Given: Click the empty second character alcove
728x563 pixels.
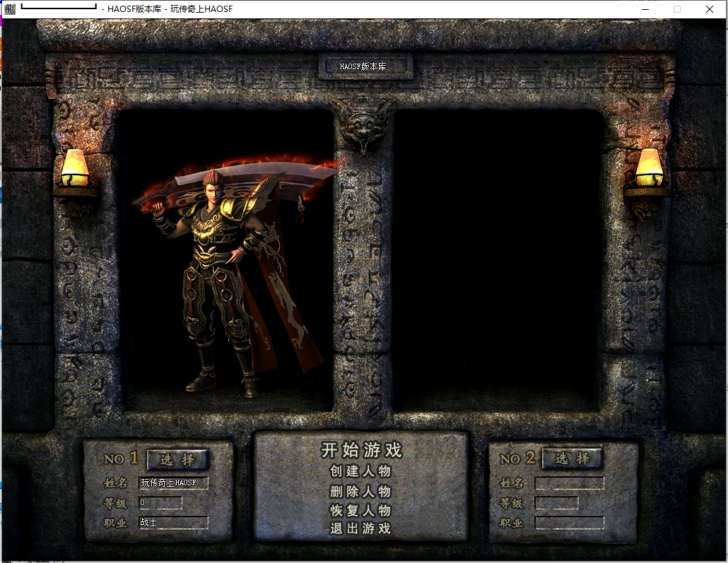Looking at the screenshot, I should point(498,261).
